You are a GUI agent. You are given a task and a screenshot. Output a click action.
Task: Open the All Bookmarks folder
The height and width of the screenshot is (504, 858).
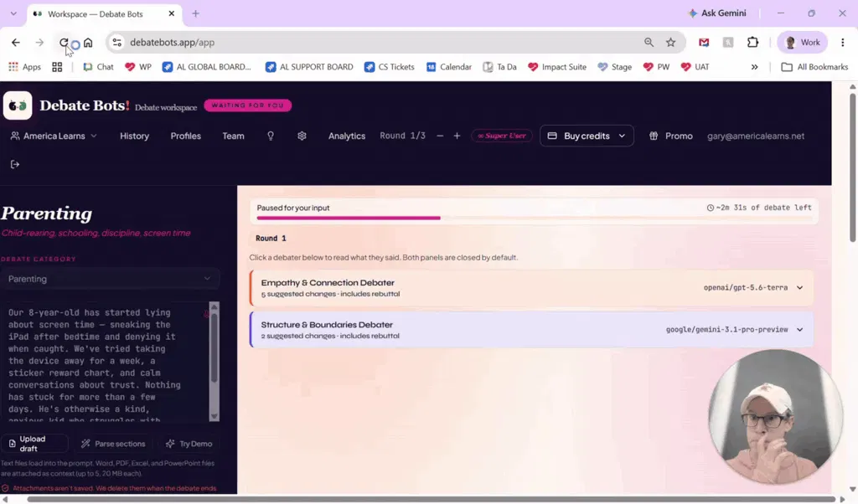(814, 67)
